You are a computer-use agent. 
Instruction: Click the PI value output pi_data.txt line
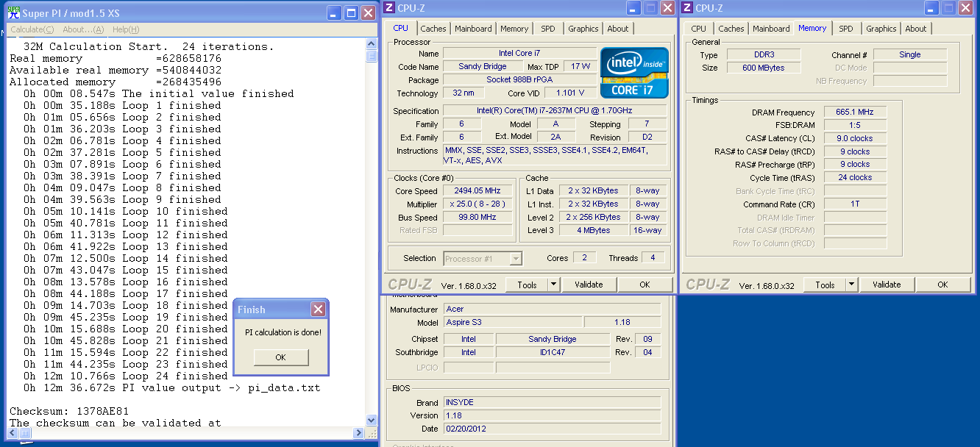coord(172,387)
